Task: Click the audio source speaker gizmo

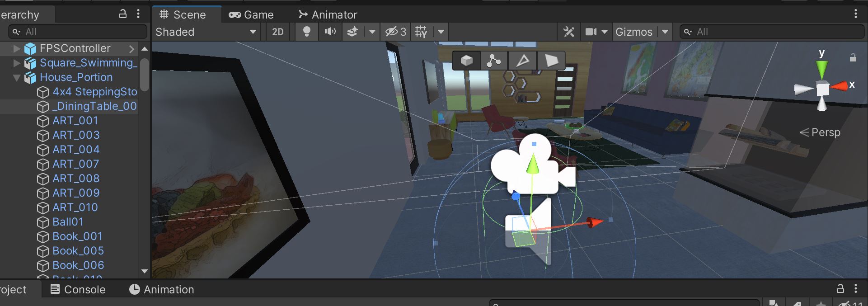Action: [528, 231]
